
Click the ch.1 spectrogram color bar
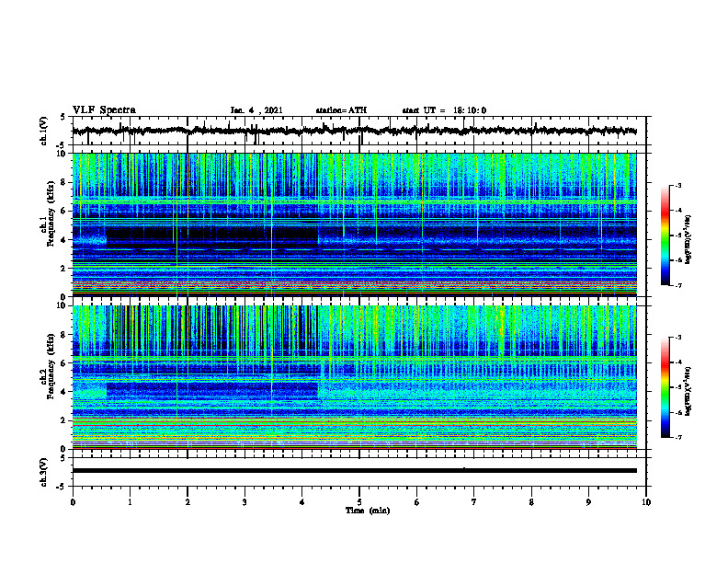(x=665, y=236)
